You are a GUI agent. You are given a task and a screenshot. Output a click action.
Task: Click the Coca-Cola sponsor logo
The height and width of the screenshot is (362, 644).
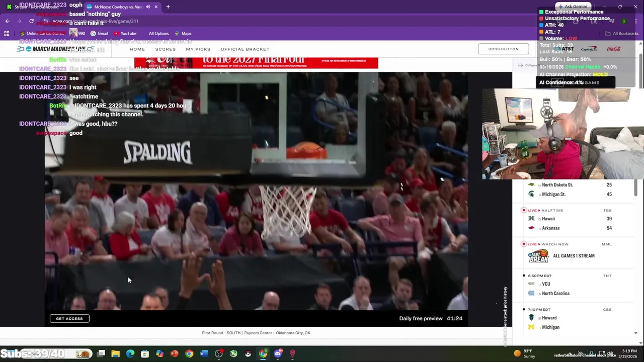click(x=614, y=49)
